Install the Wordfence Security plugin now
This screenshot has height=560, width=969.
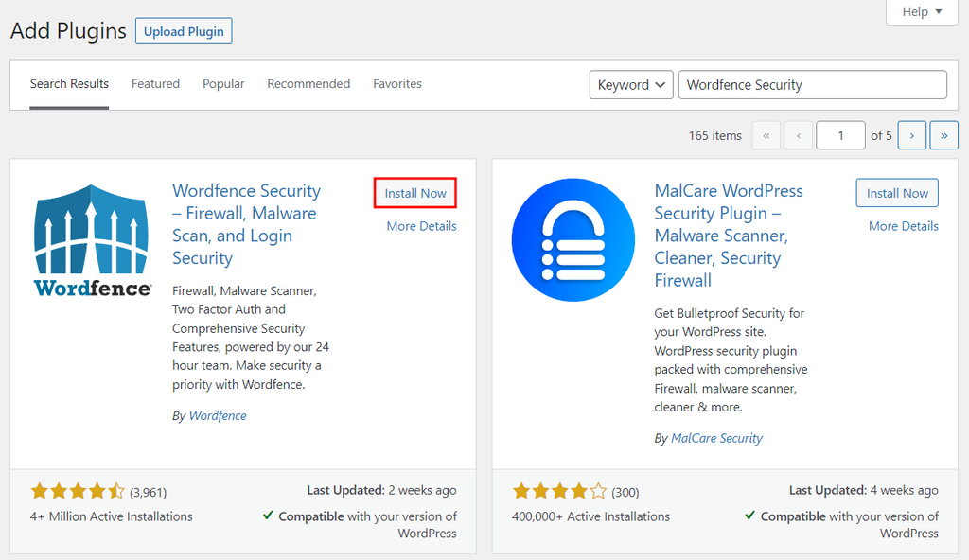pyautogui.click(x=415, y=193)
